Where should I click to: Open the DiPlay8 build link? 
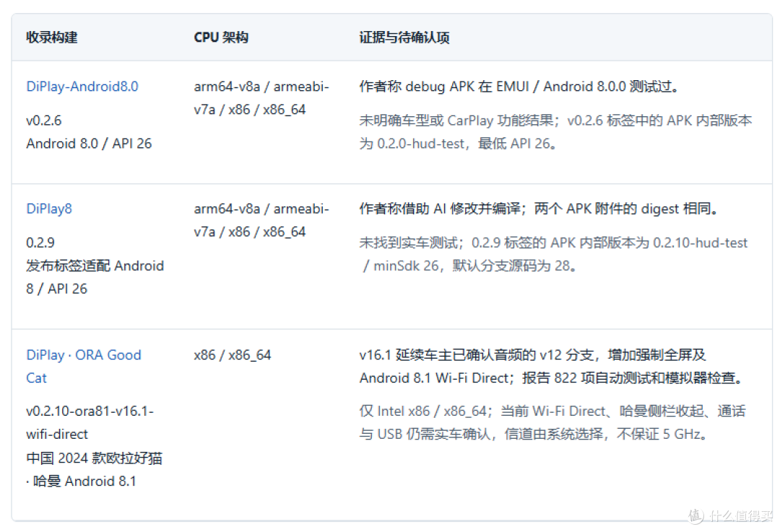click(49, 209)
